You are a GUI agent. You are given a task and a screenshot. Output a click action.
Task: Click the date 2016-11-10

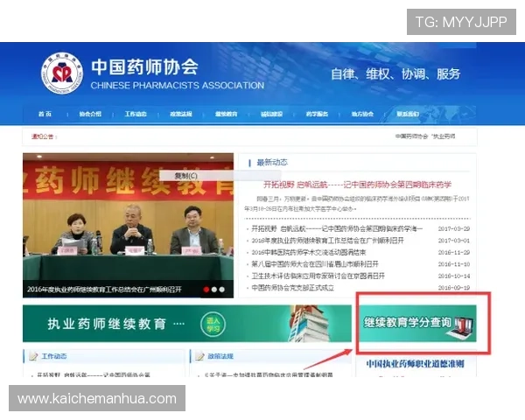(x=454, y=264)
